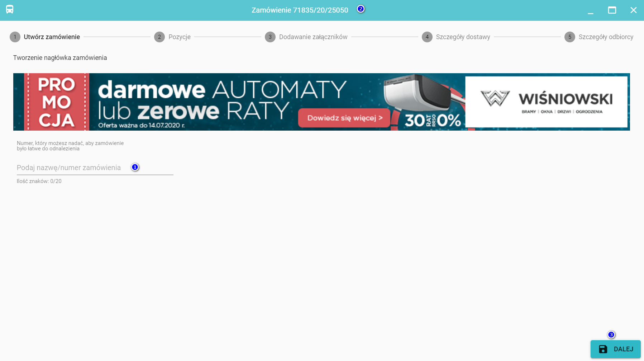The height and width of the screenshot is (361, 644).
Task: Click the step 5 number circle
Action: pos(570,37)
